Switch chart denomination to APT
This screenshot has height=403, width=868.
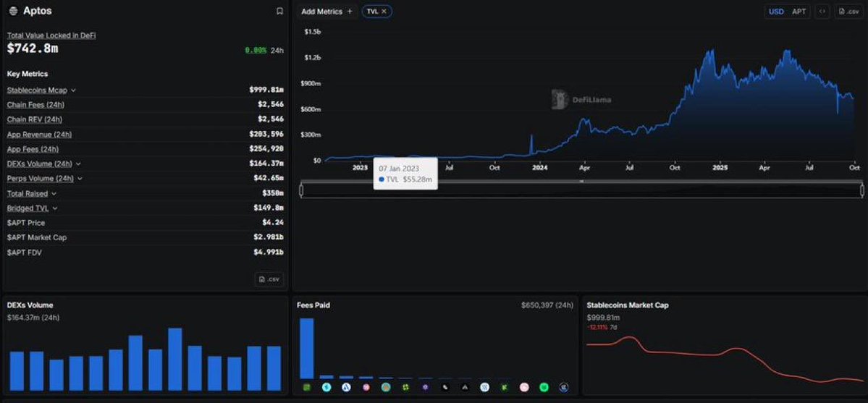(x=799, y=11)
